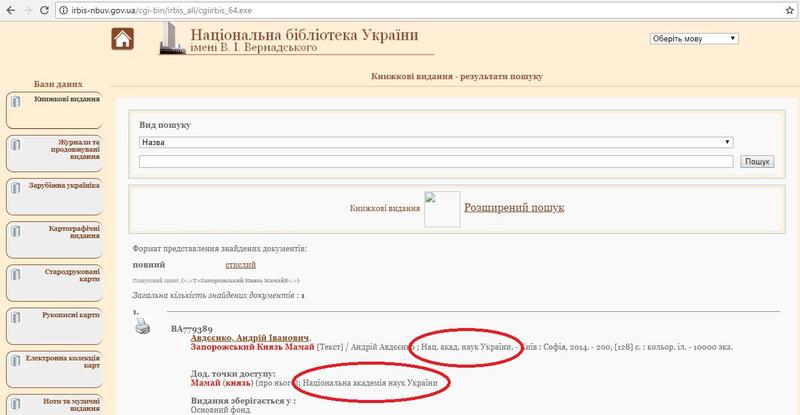This screenshot has height=415, width=800.
Task: Click the Книжкові видання - результати пошуку heading
Action: [x=457, y=77]
